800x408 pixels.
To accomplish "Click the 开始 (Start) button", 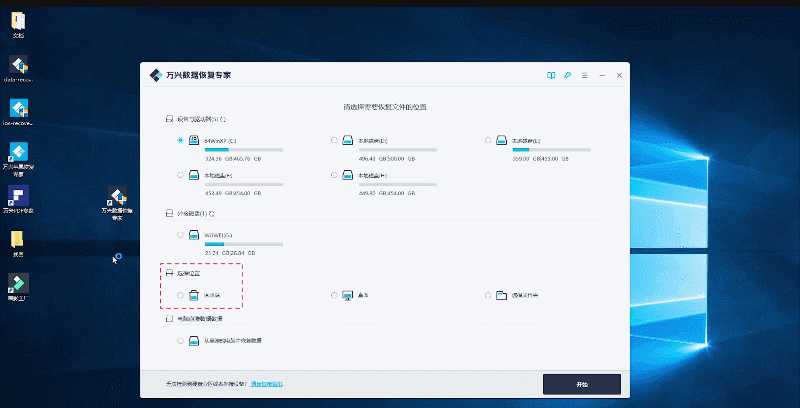I will 582,385.
